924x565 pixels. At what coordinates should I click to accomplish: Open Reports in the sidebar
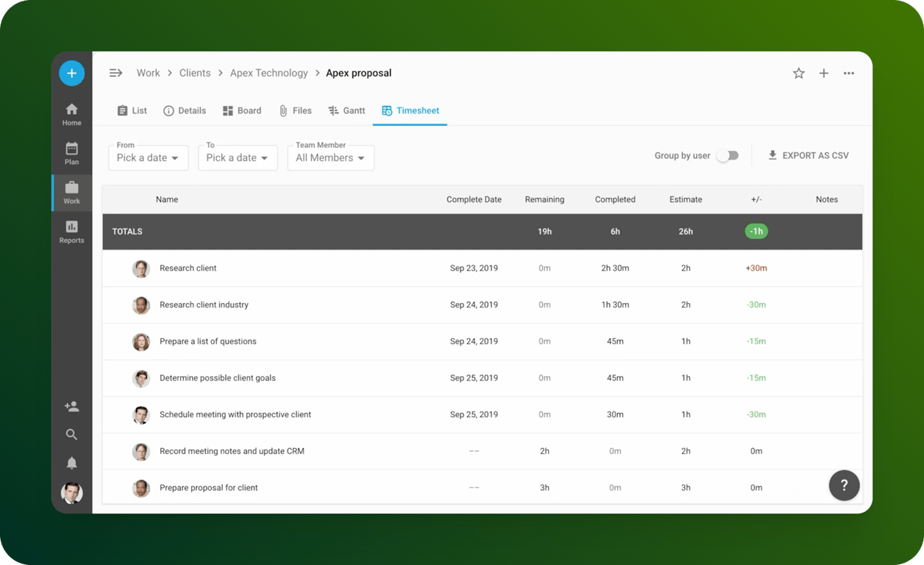tap(71, 232)
